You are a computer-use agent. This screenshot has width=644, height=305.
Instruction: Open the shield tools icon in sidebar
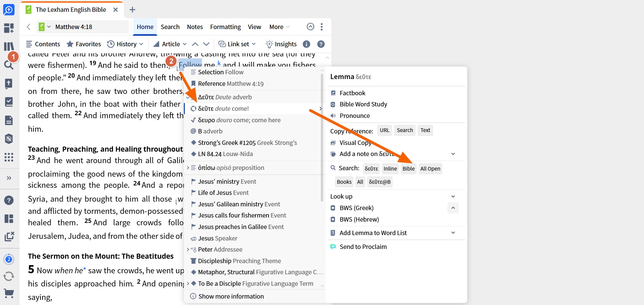point(9,138)
